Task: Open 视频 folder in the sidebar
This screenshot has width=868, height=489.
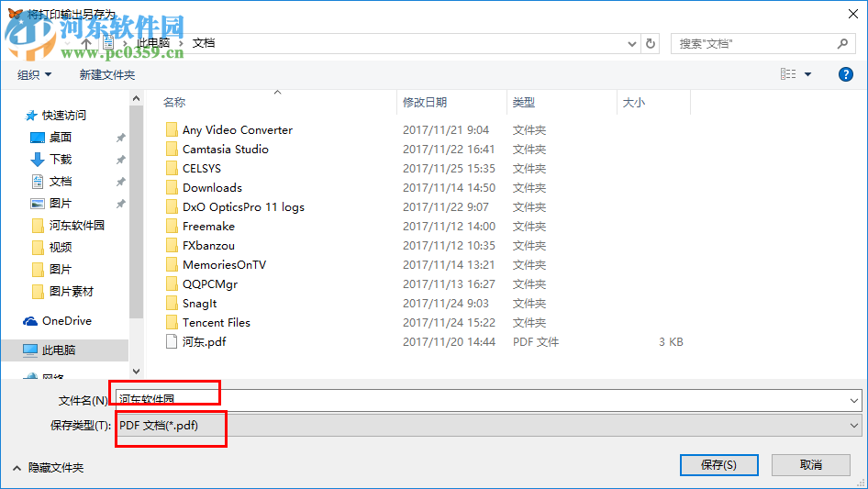Action: click(x=61, y=248)
